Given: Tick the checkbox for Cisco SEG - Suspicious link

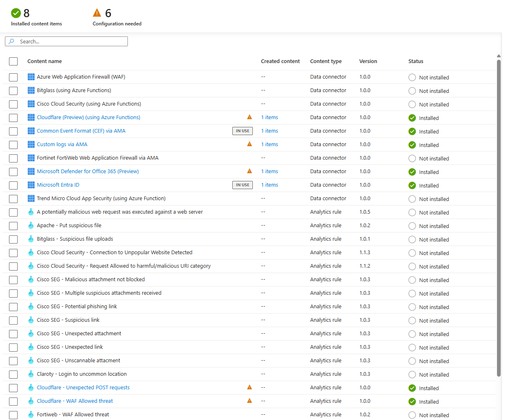Looking at the screenshot, I should click(14, 321).
